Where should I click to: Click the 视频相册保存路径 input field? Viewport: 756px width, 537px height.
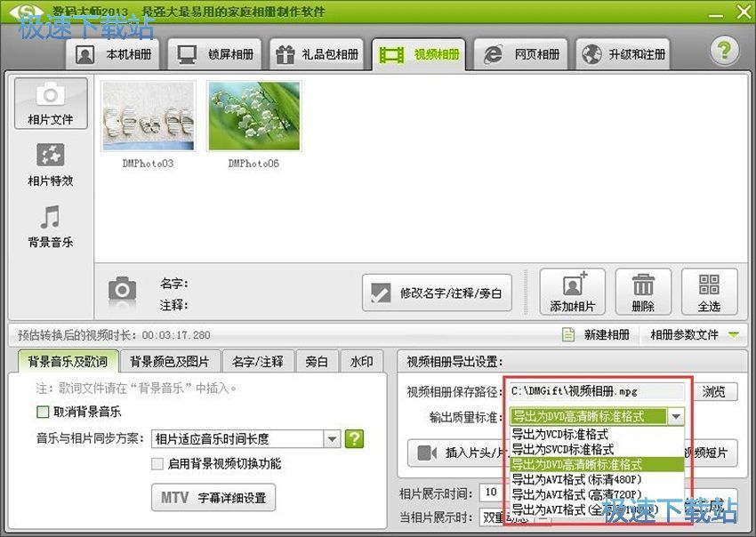coord(597,391)
